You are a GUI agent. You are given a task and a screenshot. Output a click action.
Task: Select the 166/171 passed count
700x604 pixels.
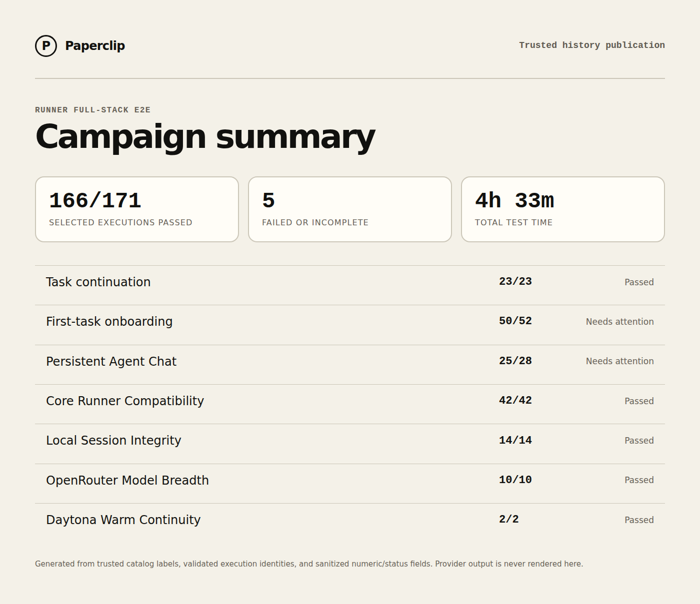(x=95, y=200)
